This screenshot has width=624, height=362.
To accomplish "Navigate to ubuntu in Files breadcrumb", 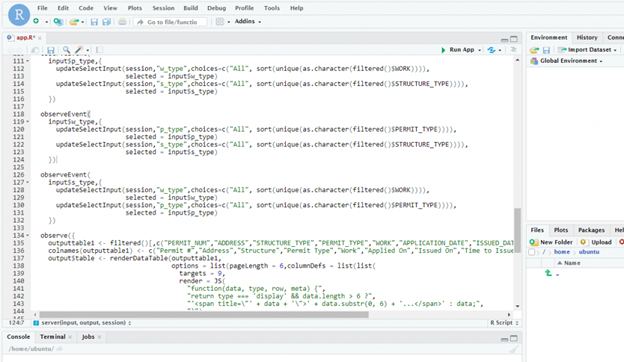I will [589, 252].
